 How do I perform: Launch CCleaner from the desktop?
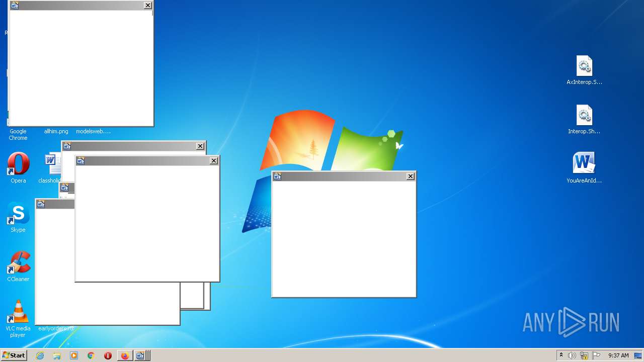point(18,266)
